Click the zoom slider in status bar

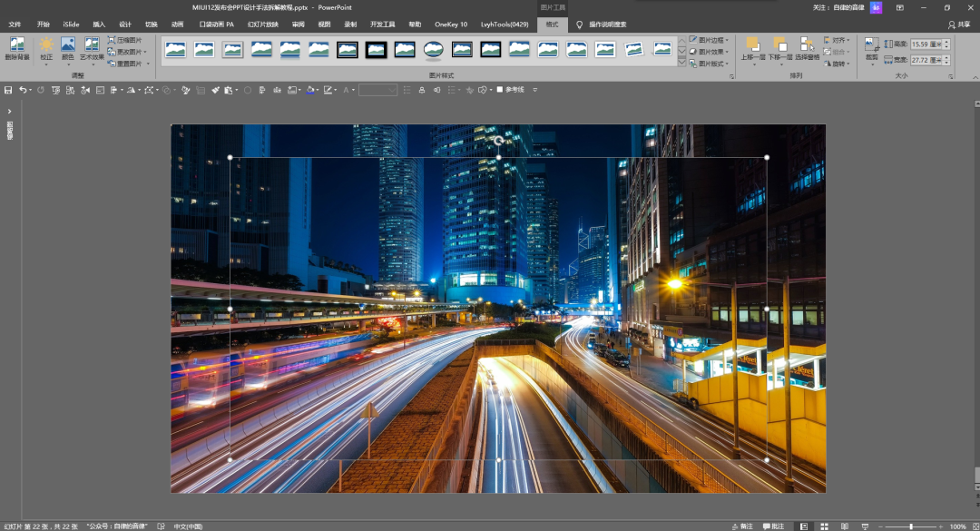pos(910,526)
